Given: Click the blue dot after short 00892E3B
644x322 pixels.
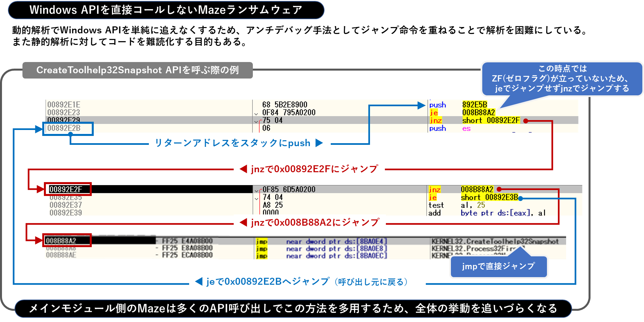Looking at the screenshot, I should coord(521,198).
